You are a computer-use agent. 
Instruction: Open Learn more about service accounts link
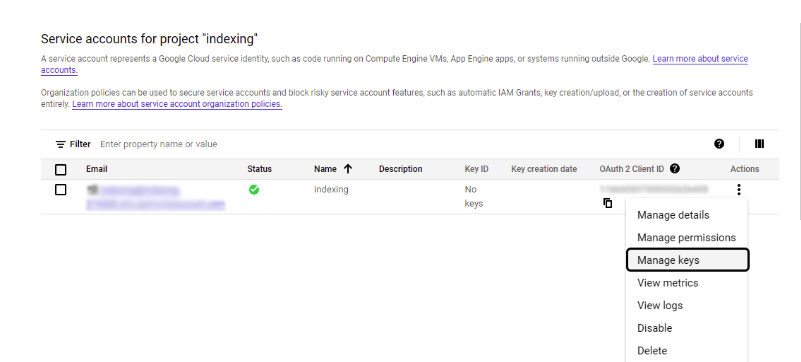(700, 59)
